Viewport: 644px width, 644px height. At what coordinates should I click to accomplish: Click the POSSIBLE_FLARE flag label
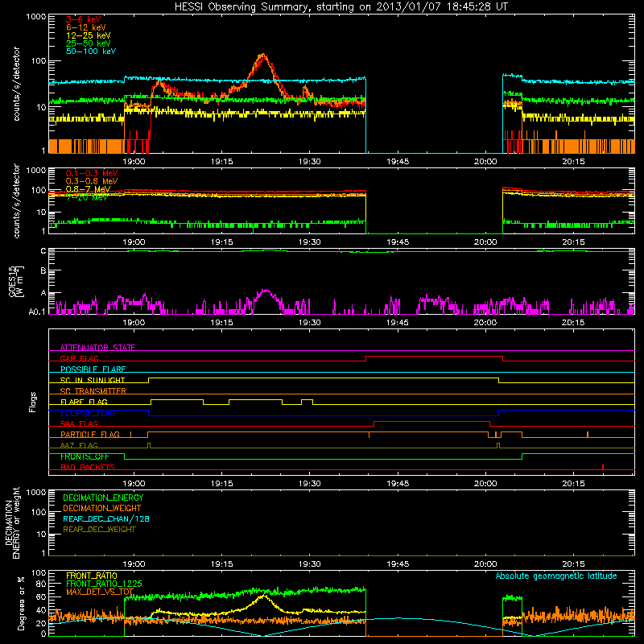(x=93, y=369)
